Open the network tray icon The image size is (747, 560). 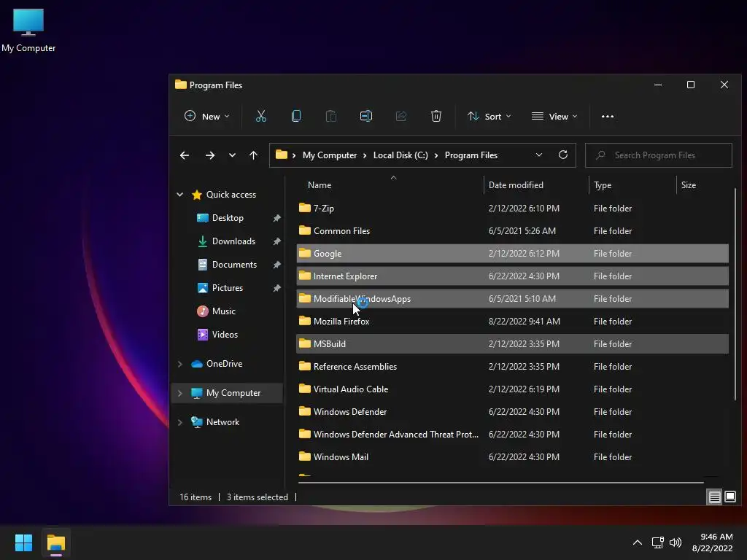(x=658, y=542)
